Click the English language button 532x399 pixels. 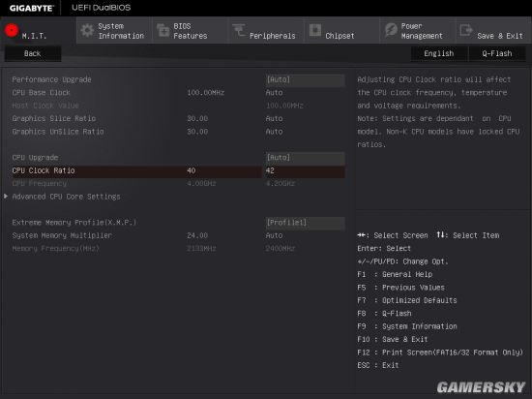(x=439, y=53)
